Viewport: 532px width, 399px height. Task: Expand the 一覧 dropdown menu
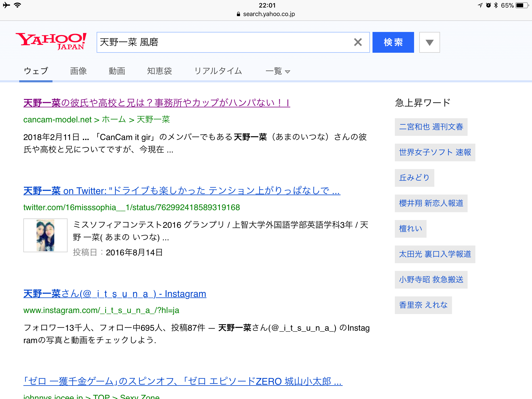(x=278, y=71)
